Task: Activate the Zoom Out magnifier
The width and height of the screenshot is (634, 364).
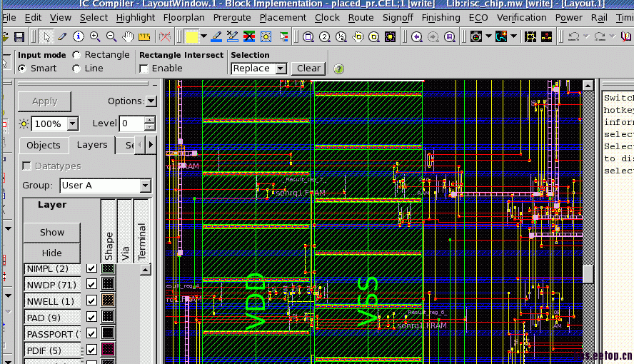Action: [111, 37]
